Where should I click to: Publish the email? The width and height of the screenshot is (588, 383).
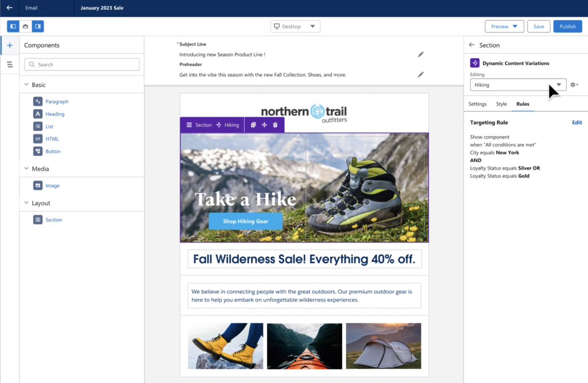pos(567,26)
